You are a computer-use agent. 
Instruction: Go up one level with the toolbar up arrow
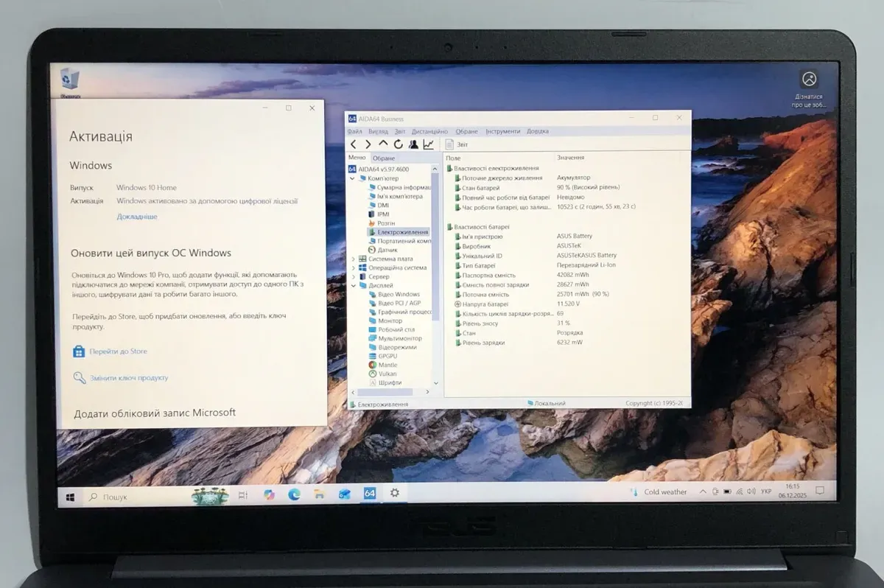point(383,144)
